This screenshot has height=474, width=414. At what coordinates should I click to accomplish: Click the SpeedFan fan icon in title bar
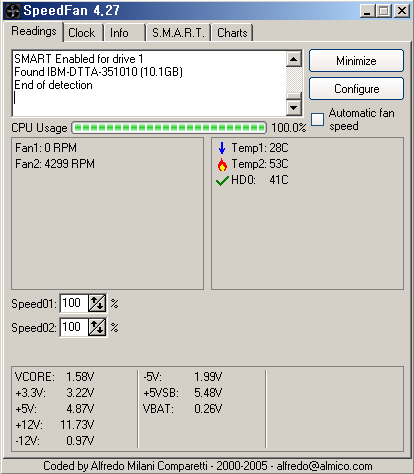tap(13, 11)
